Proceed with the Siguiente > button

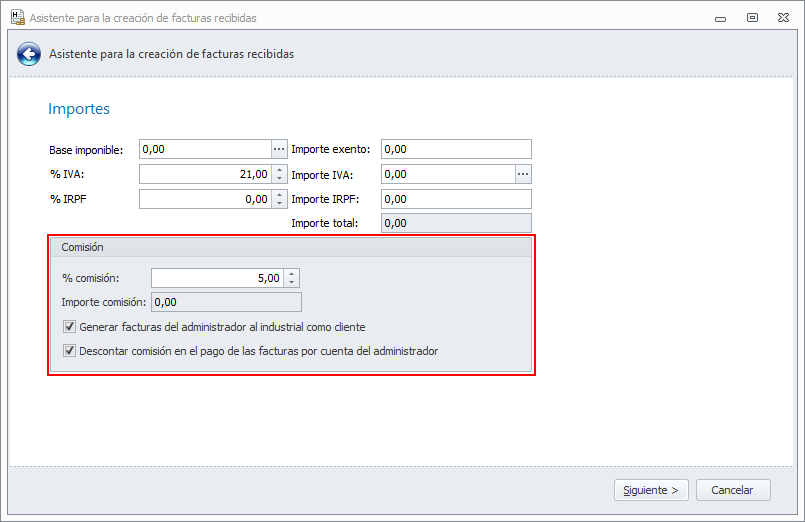(x=651, y=490)
